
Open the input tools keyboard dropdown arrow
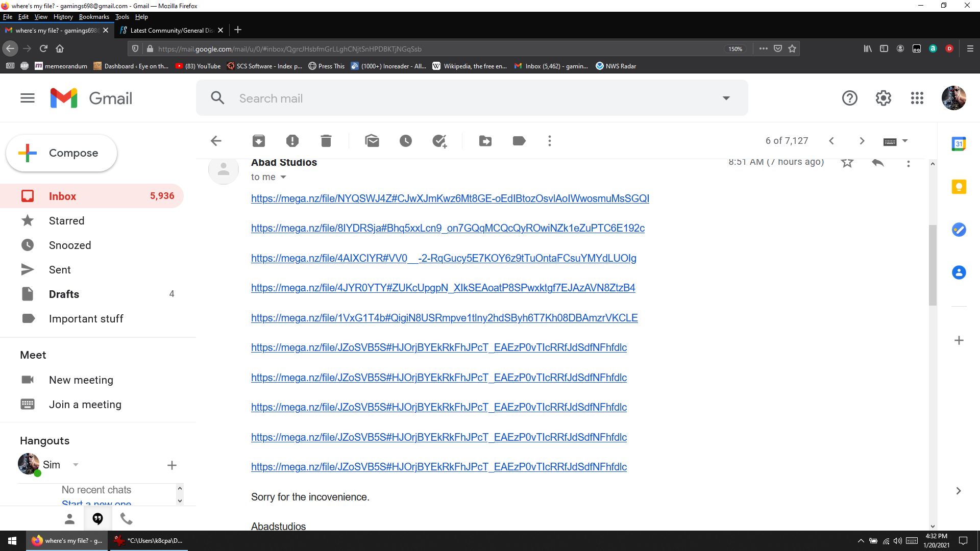(905, 141)
